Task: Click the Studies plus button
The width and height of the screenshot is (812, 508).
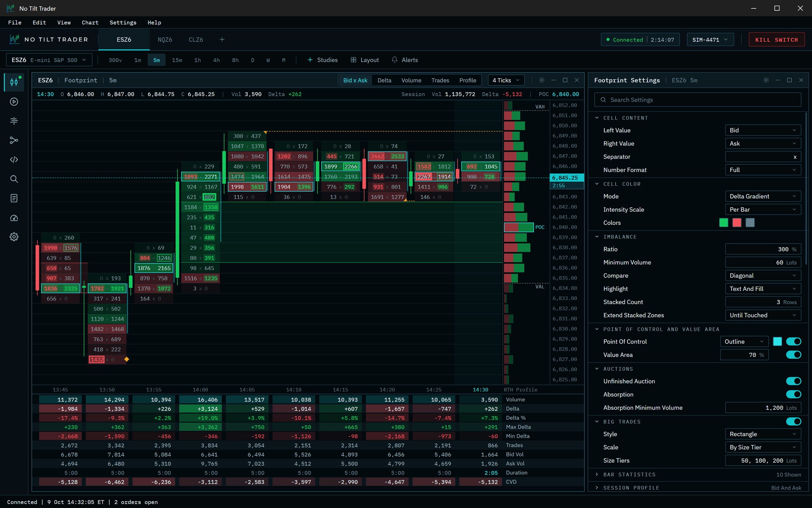Action: [x=322, y=60]
